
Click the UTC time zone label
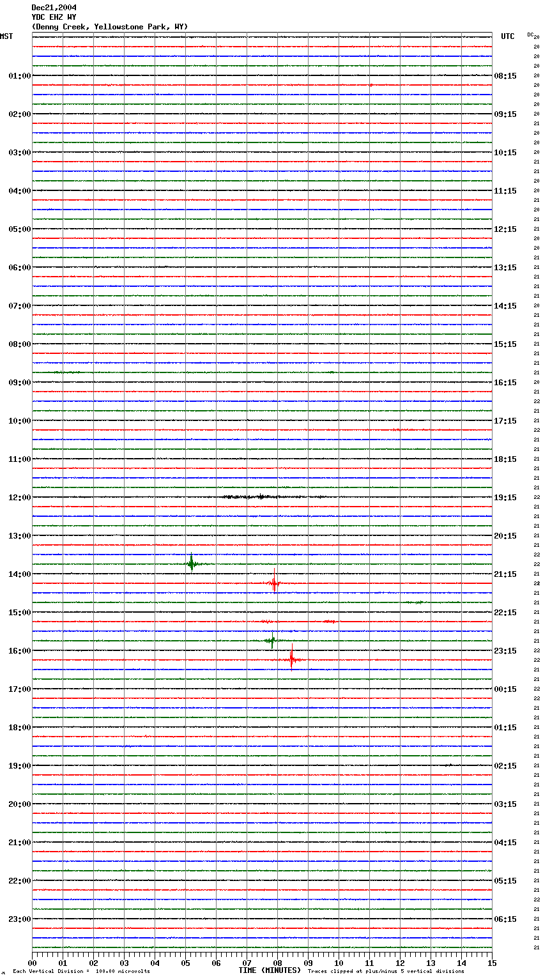[x=508, y=36]
